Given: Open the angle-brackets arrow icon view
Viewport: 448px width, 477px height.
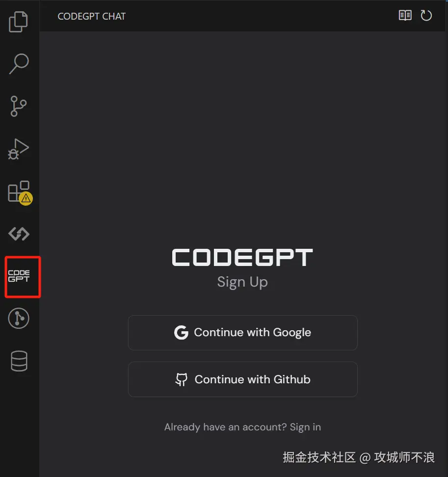Looking at the screenshot, I should (x=19, y=234).
